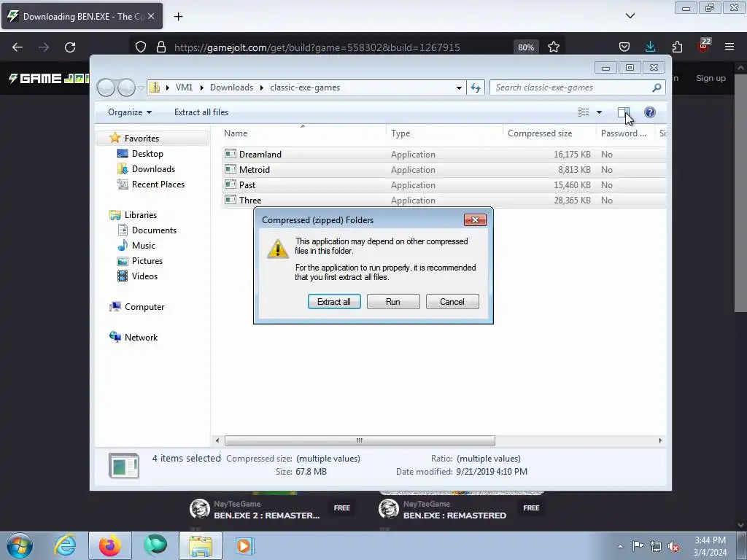747x560 pixels.
Task: Click Sign up on the Game Jolt page
Action: 711,78
